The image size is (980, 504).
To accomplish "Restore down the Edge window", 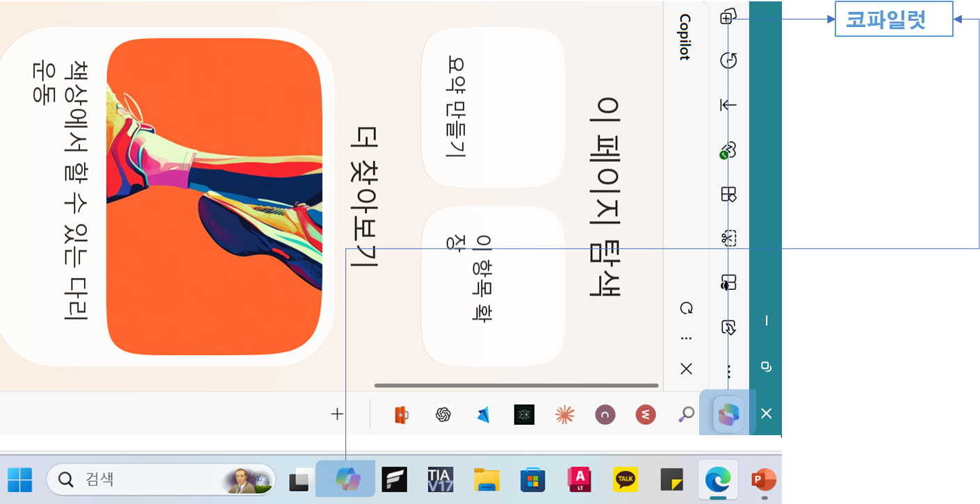I will [x=766, y=366].
